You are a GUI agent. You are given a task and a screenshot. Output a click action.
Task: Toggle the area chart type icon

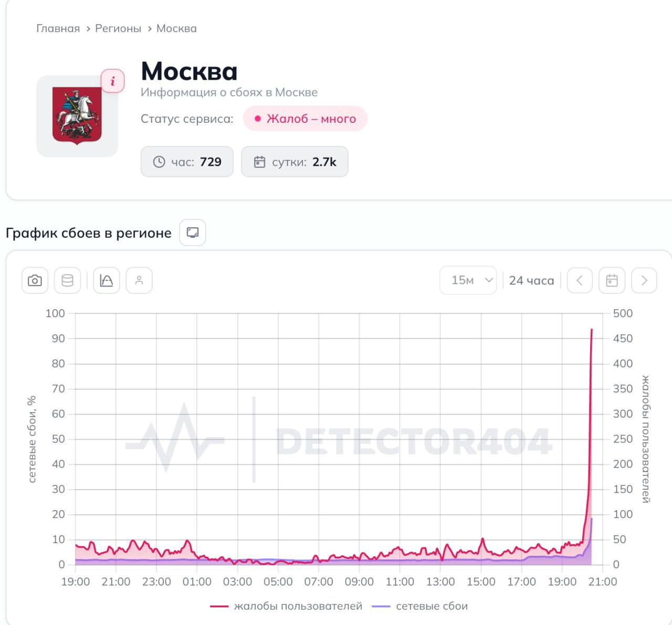click(x=107, y=280)
